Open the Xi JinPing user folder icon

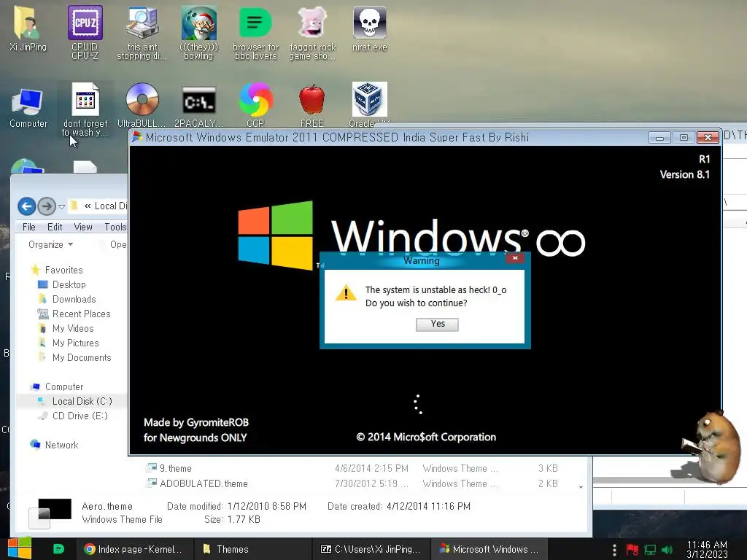click(x=28, y=28)
